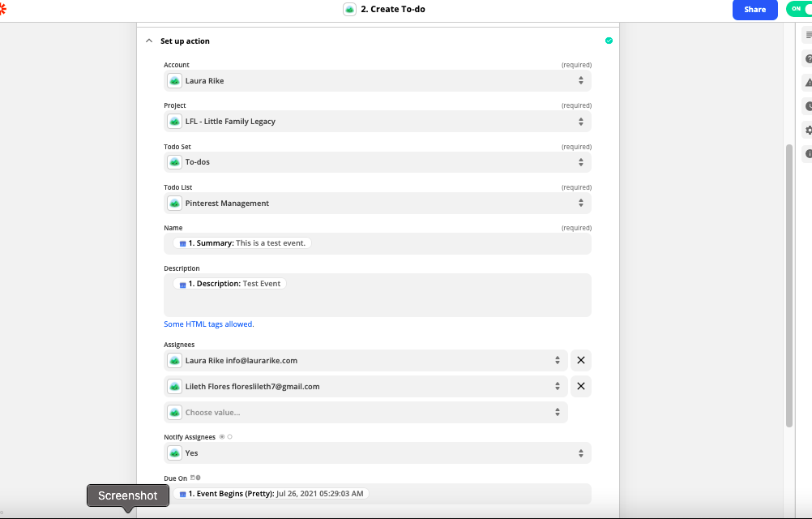Click the Basecamp icon beside Create To-do title
812x519 pixels.
[349, 9]
